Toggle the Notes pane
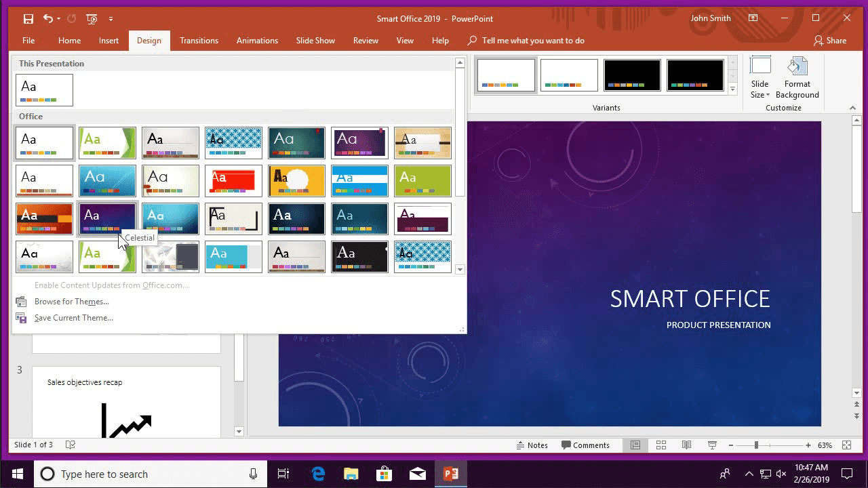 533,445
